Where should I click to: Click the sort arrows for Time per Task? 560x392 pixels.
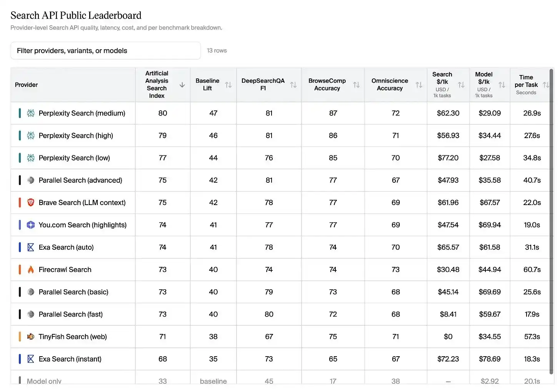pos(546,85)
